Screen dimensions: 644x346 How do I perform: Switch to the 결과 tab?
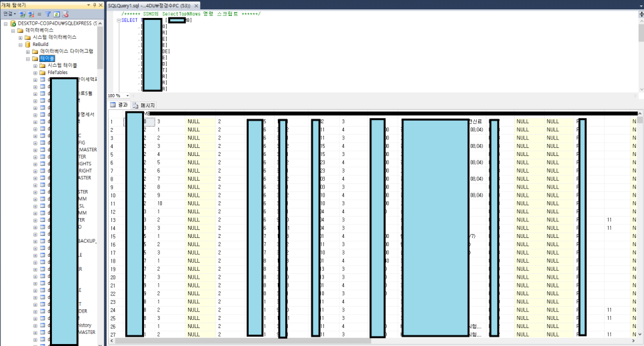[119, 105]
